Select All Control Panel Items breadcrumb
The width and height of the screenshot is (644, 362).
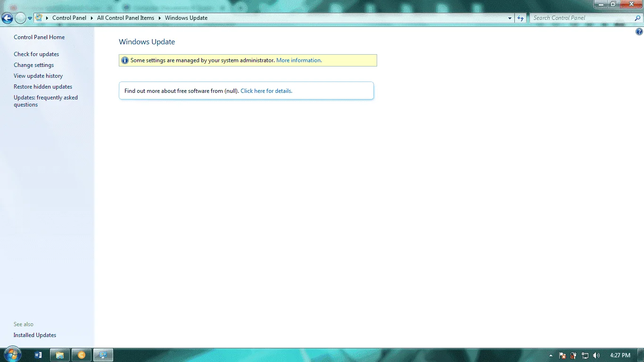click(x=125, y=18)
